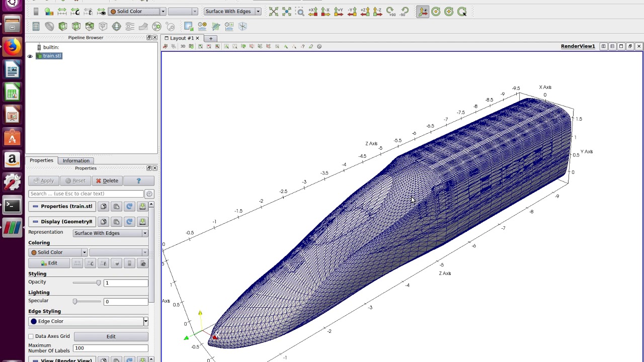The image size is (644, 362).
Task: Click the help question mark button
Action: click(138, 180)
